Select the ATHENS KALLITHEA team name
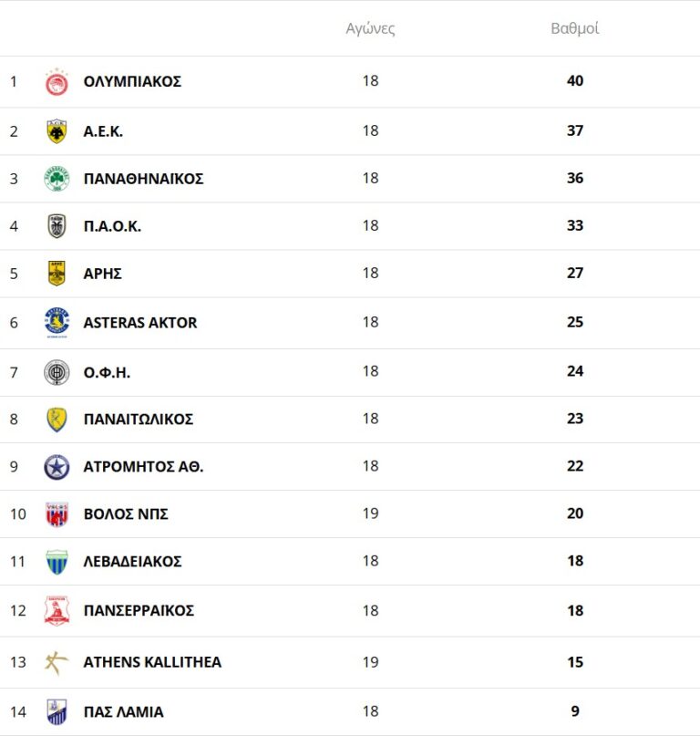Image resolution: width=700 pixels, height=736 pixels. [x=152, y=662]
